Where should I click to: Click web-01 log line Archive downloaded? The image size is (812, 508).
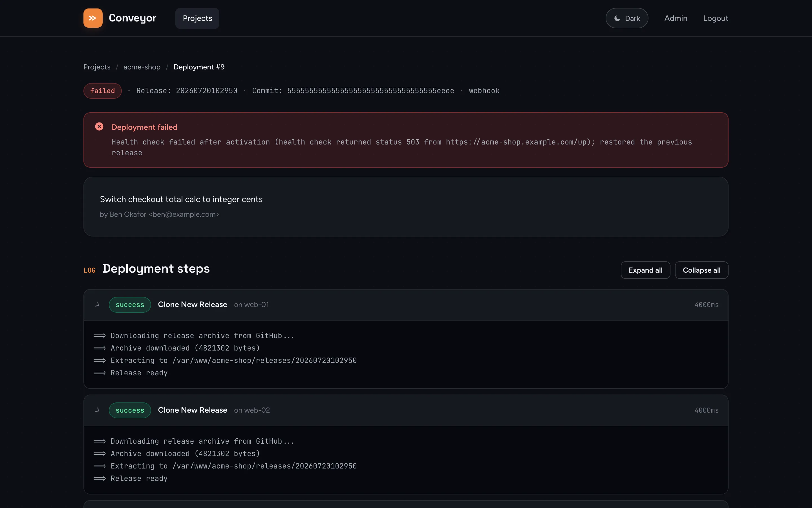coord(176,348)
